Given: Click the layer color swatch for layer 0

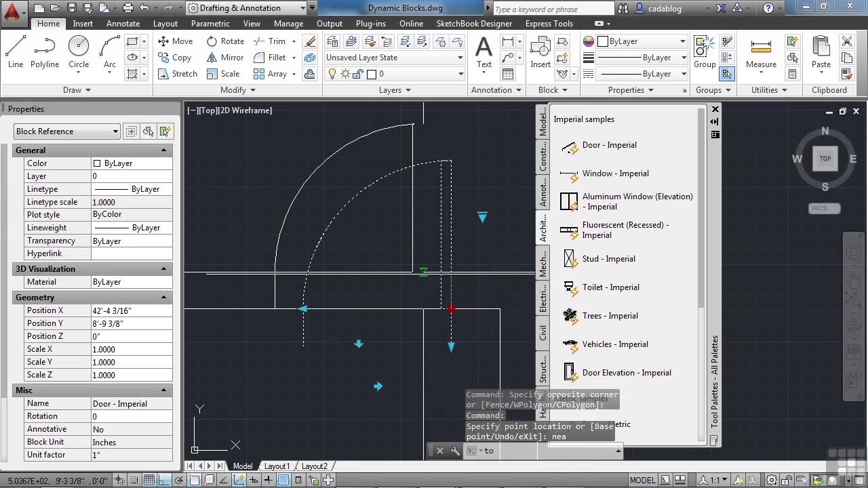Looking at the screenshot, I should coord(371,74).
